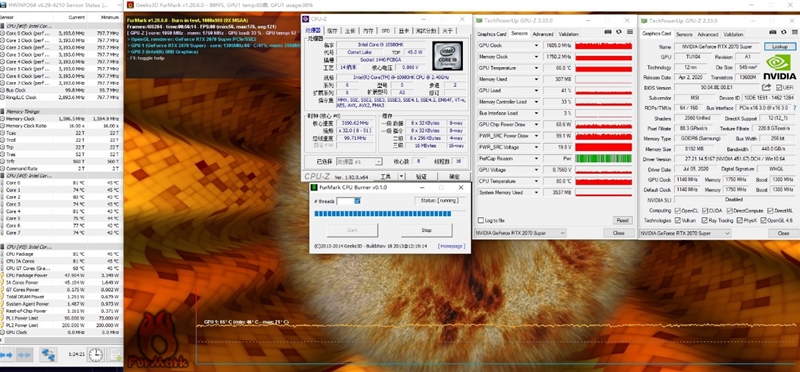Click the HWiNFO expand columns arrows icon
The height and width of the screenshot is (372, 800).
click(x=7, y=354)
